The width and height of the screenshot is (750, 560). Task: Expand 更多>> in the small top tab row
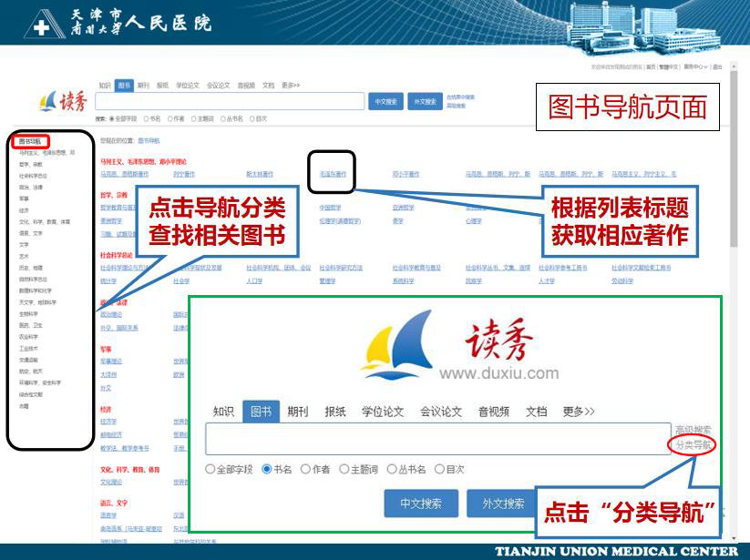291,85
